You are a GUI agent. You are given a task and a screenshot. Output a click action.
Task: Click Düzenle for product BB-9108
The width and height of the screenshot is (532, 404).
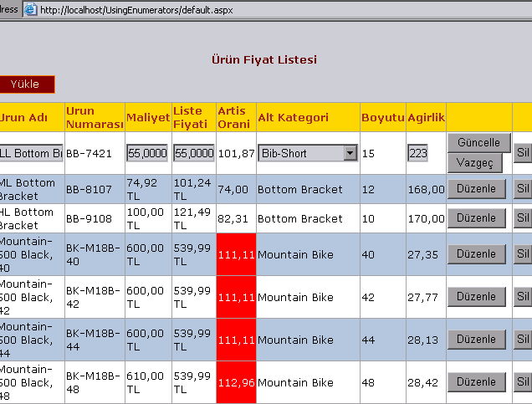click(477, 218)
